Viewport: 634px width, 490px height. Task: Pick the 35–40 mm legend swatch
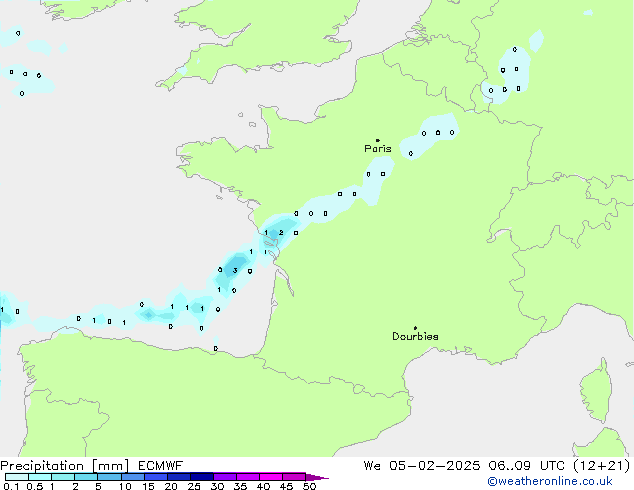tap(247, 477)
